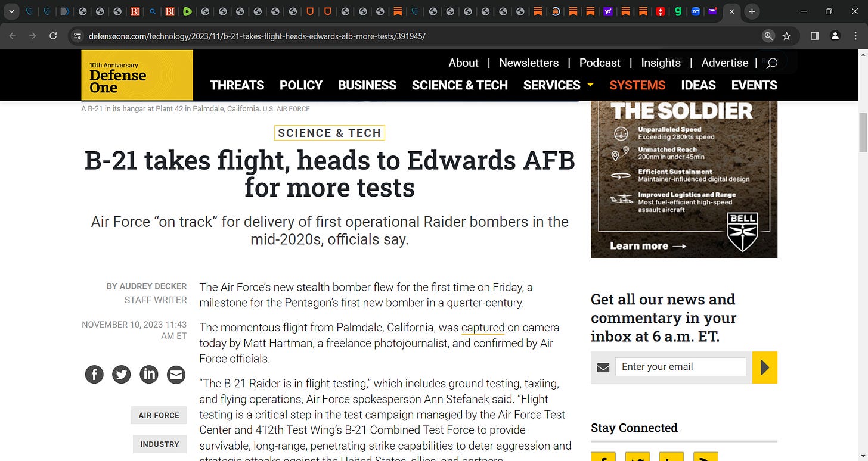Image resolution: width=868 pixels, height=461 pixels.
Task: Click the date 'November 10, 2023 11:43'
Action: [x=134, y=331]
